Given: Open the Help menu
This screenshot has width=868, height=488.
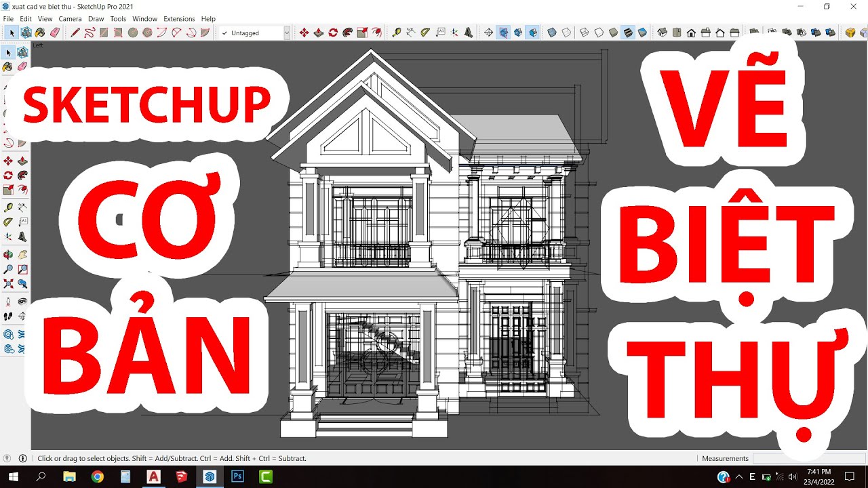Looking at the screenshot, I should pos(208,19).
